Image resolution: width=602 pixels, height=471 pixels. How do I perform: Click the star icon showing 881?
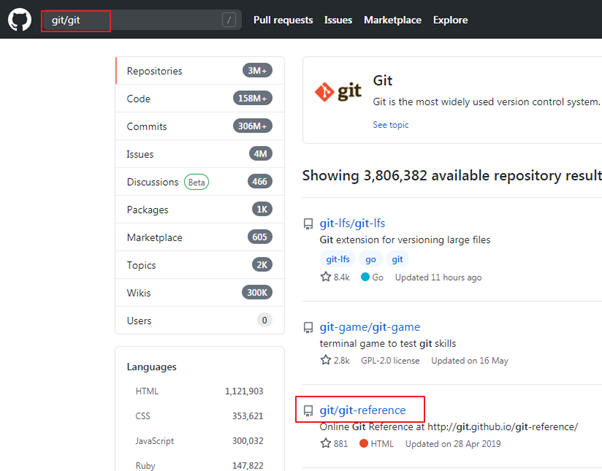[x=326, y=443]
